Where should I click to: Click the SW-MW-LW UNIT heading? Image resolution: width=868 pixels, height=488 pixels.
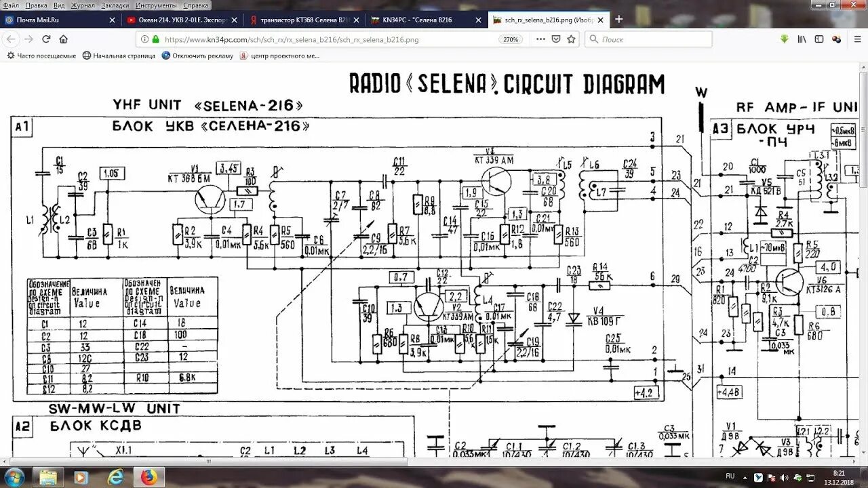[115, 409]
